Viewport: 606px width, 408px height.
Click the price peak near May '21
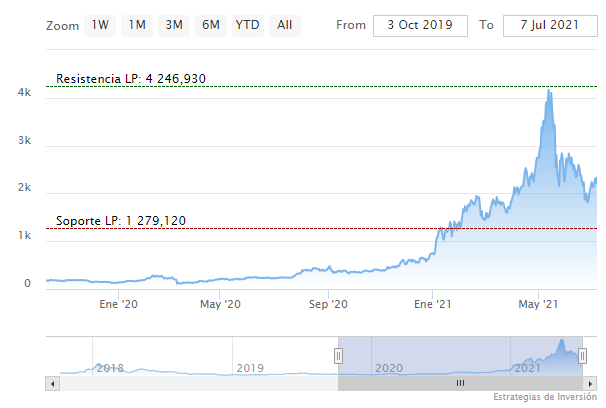[548, 91]
